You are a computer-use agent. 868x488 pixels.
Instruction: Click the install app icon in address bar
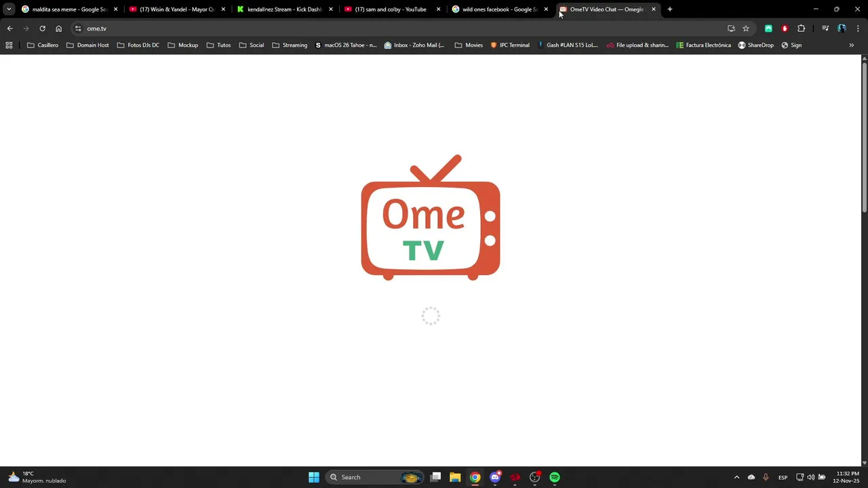[x=731, y=28]
